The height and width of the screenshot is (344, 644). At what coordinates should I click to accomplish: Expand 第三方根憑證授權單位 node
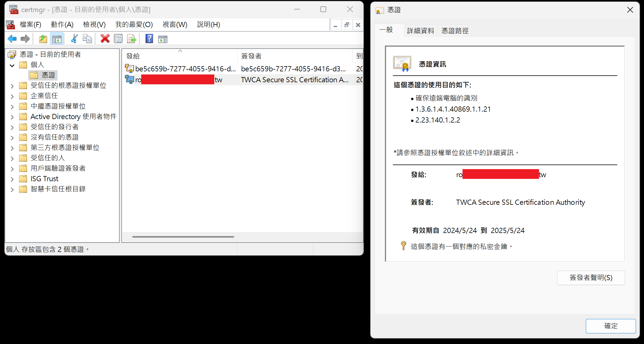coord(12,148)
